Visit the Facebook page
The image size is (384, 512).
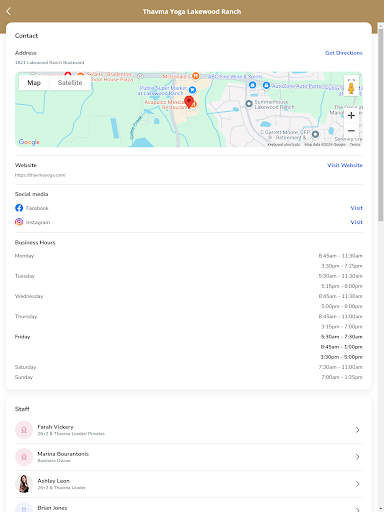[x=356, y=208]
